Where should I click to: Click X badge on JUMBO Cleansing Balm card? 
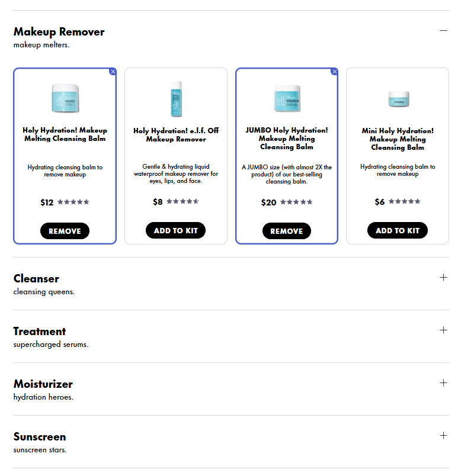tap(334, 72)
